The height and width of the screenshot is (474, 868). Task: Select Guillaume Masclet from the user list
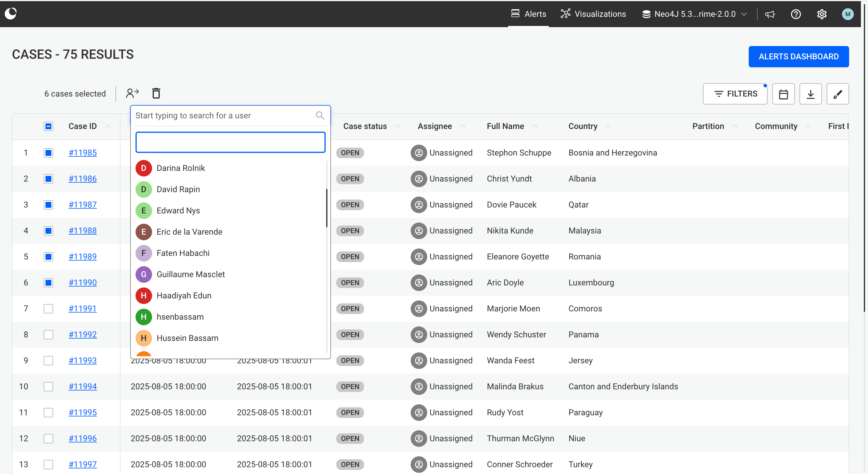[x=190, y=274]
